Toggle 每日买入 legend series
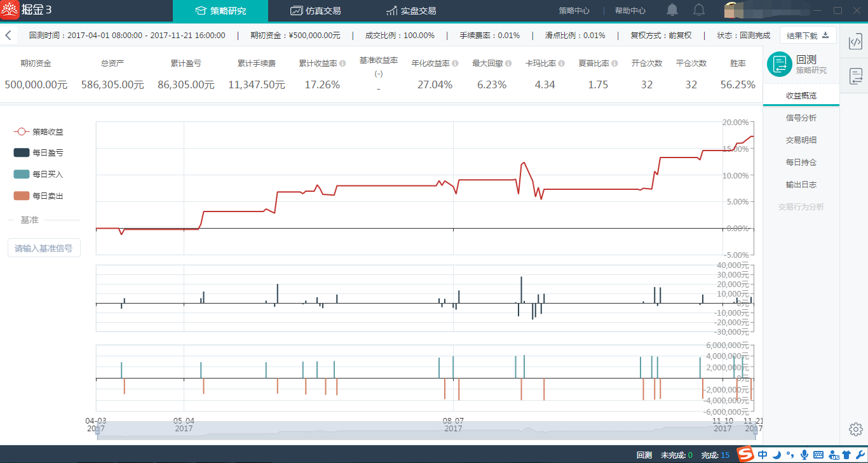868x463 pixels. click(39, 174)
